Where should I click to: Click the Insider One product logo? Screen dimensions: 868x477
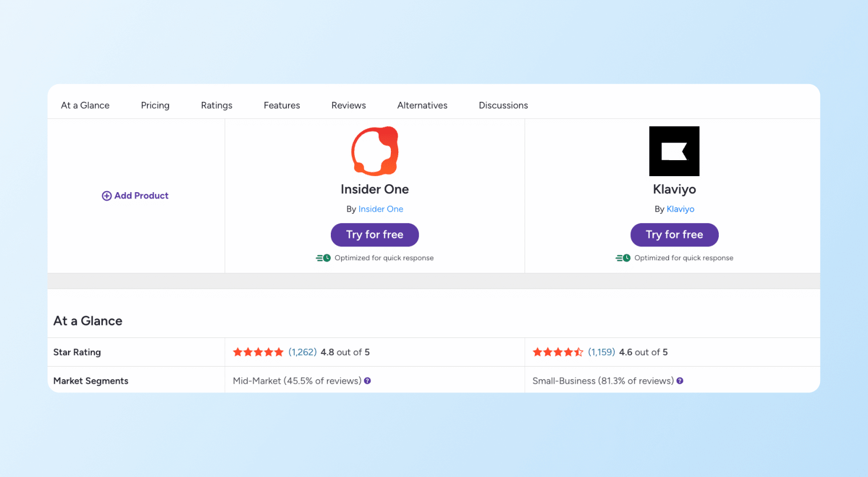(x=374, y=150)
